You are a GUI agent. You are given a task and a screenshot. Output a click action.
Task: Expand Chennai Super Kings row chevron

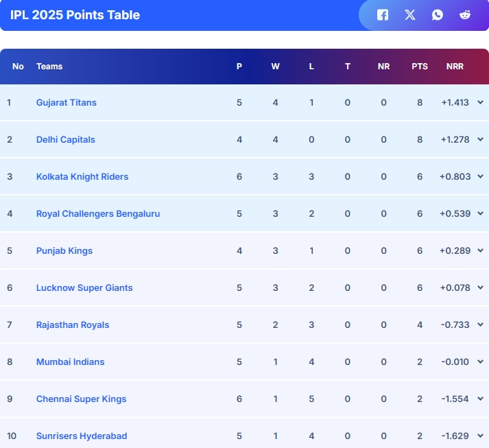(x=480, y=399)
